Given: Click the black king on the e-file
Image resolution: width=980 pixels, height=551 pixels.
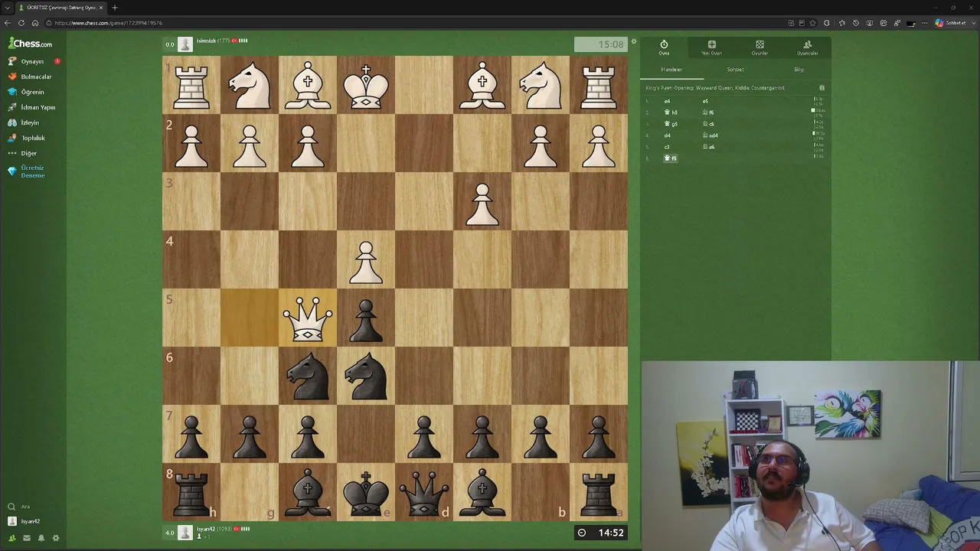Looking at the screenshot, I should click(366, 492).
